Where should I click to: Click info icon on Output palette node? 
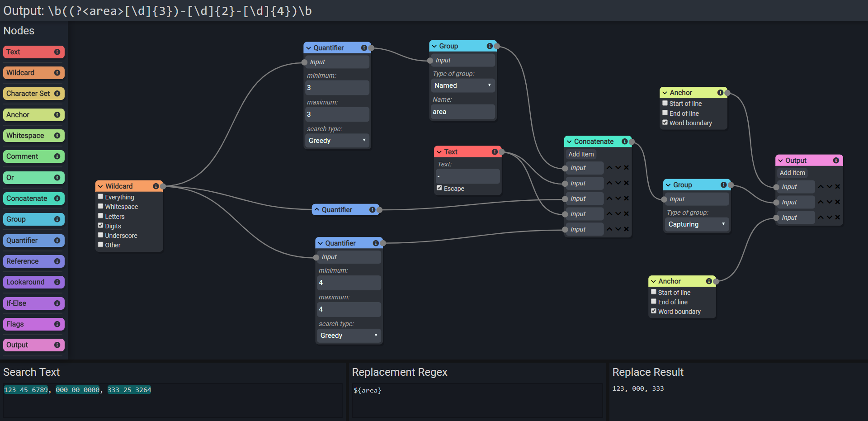coord(57,345)
